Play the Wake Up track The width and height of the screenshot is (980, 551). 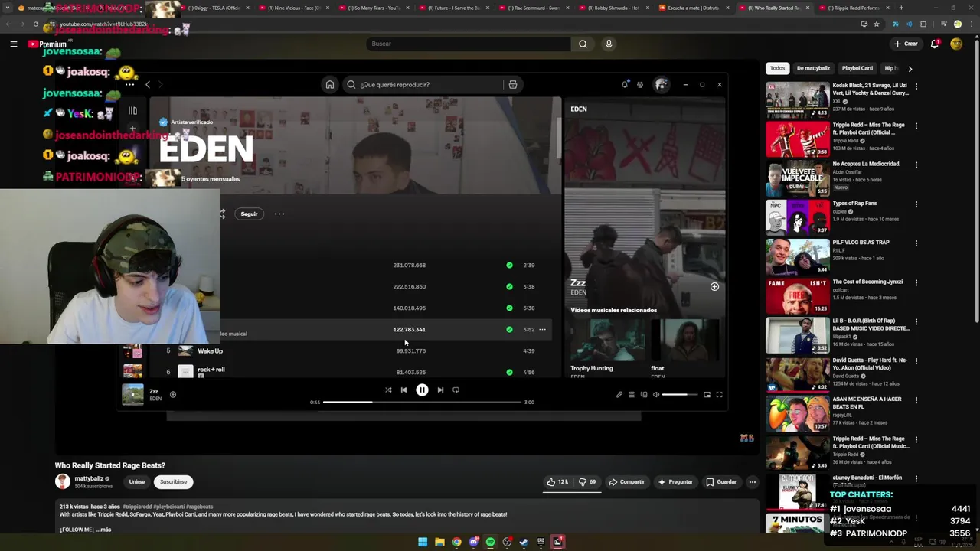[210, 351]
